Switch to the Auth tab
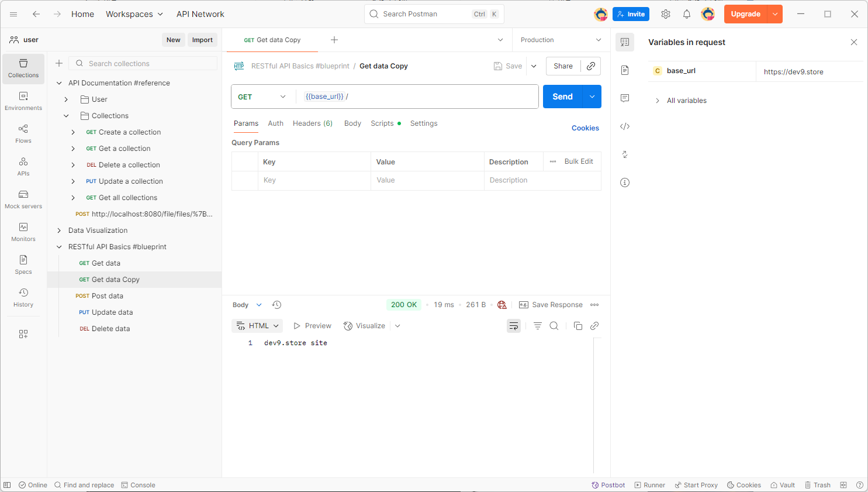 click(276, 123)
